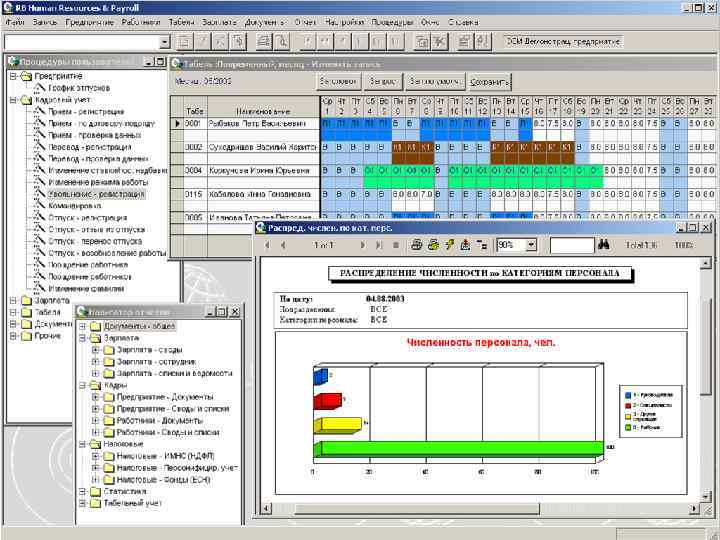Click the 'Запрос' button in timesheet window
The height and width of the screenshot is (540, 720).
[382, 81]
